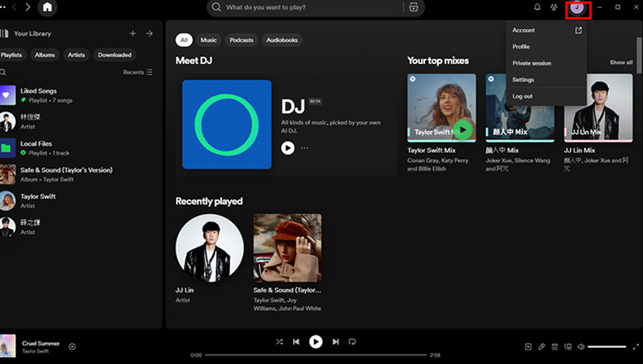The width and height of the screenshot is (643, 364).
Task: Open the Now Playing view icon
Action: point(528,347)
